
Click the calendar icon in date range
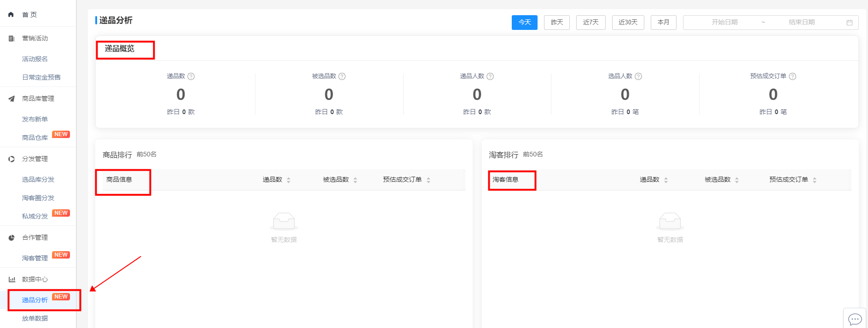850,23
